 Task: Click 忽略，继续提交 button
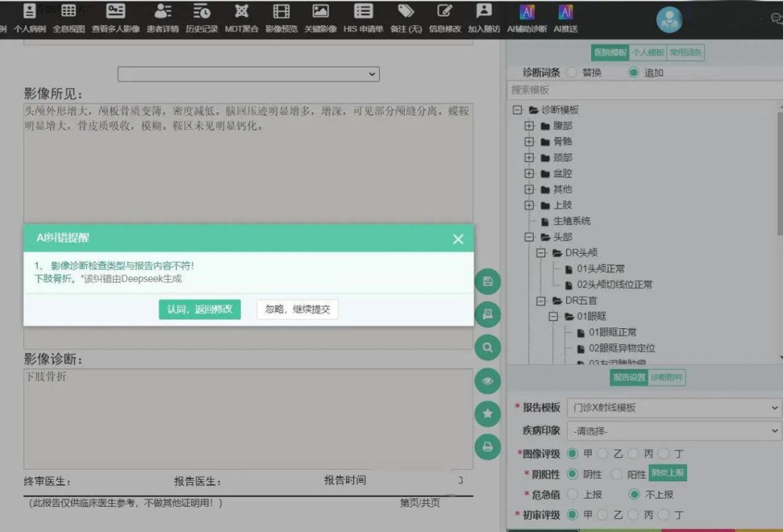(x=297, y=309)
